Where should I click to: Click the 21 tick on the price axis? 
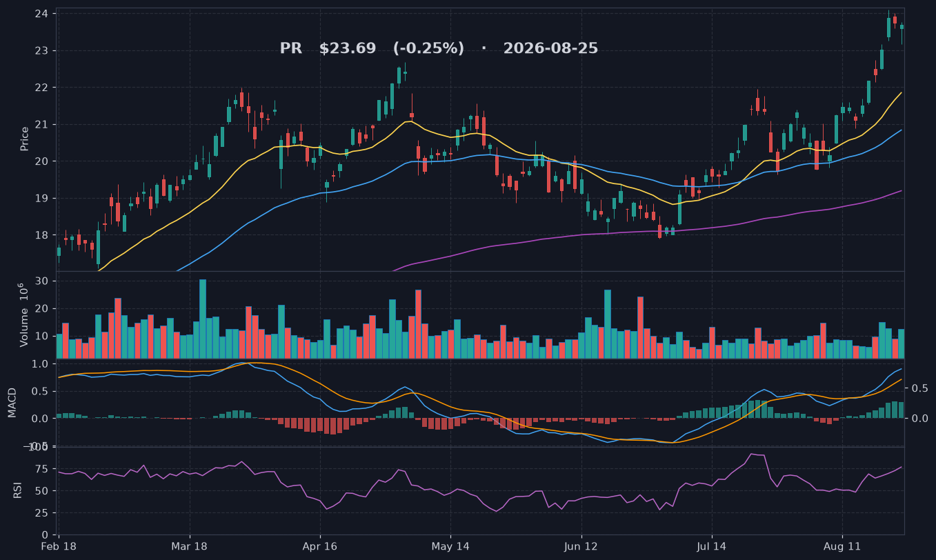point(41,125)
